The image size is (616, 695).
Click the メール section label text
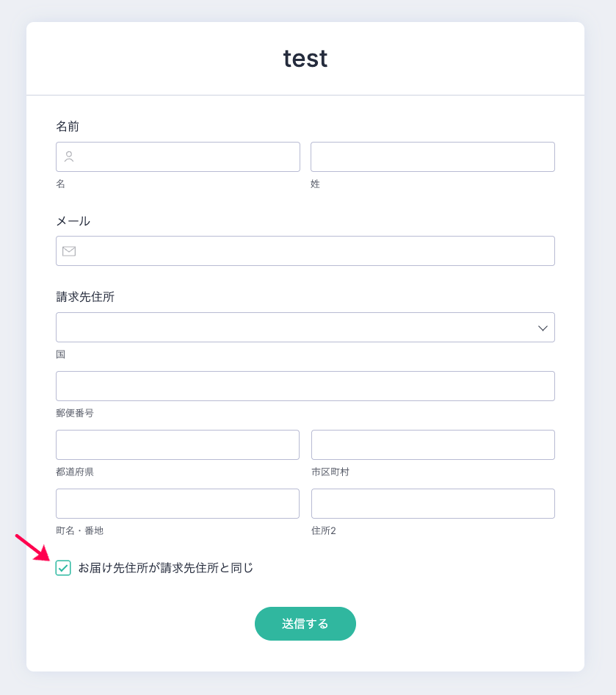pyautogui.click(x=73, y=221)
